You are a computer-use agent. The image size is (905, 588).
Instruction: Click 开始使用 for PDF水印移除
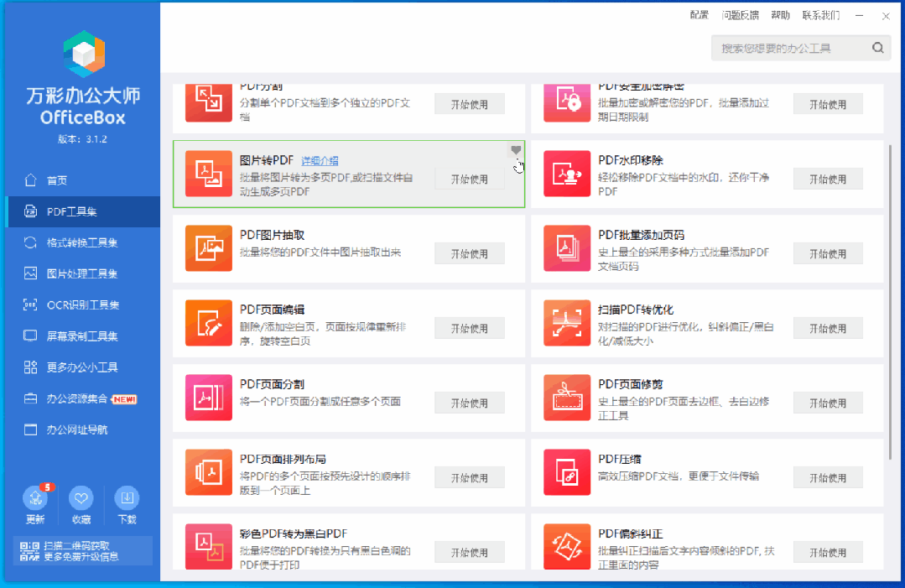(x=828, y=179)
